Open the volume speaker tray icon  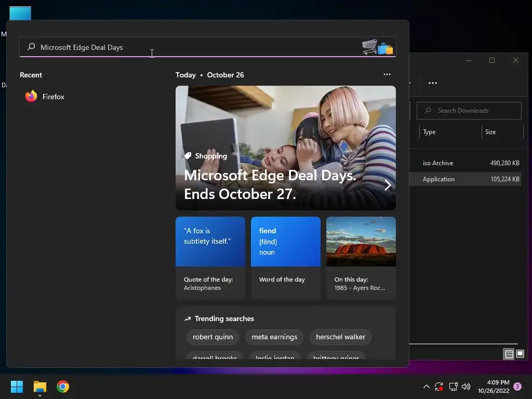466,387
